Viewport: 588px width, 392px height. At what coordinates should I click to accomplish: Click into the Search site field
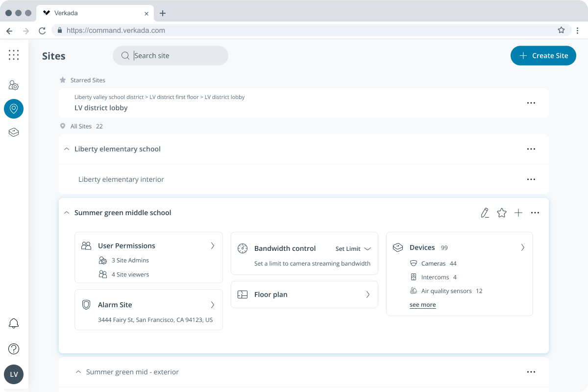click(171, 56)
